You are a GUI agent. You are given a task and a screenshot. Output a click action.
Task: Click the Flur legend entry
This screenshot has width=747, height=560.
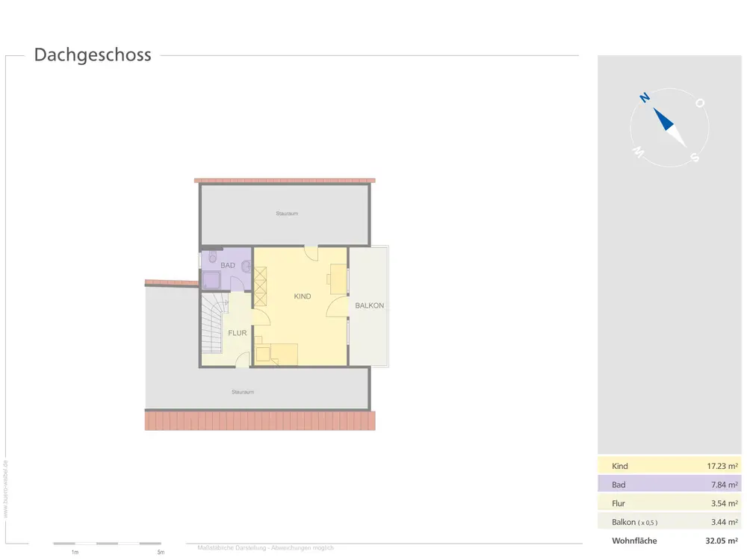pyautogui.click(x=669, y=503)
